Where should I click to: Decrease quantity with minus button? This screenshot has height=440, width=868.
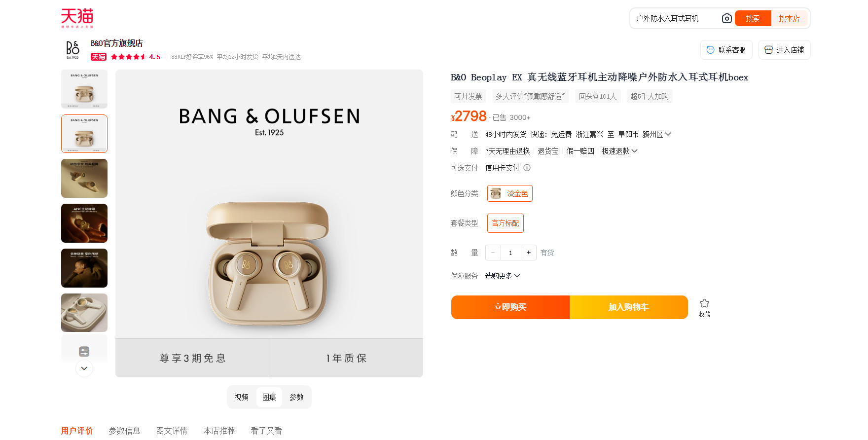(493, 253)
